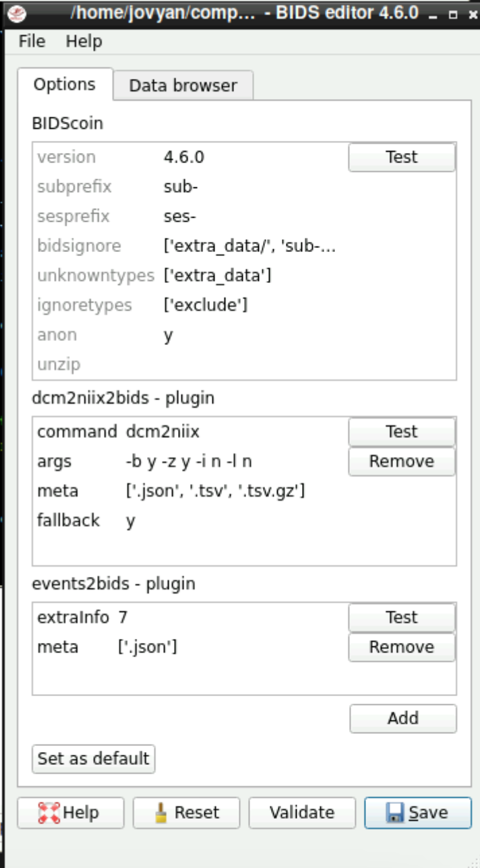Screen dimensions: 480x868
Task: Click Set as default button
Action: click(94, 758)
